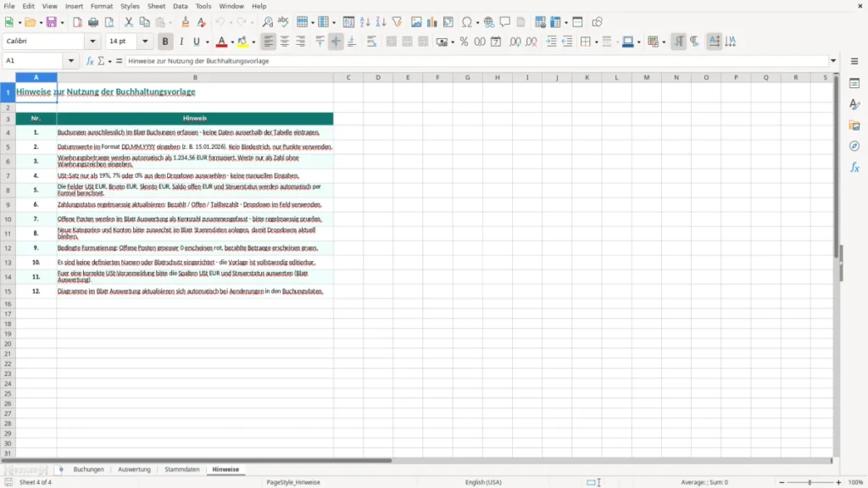This screenshot has height=488, width=868.
Task: Open the Sheet menu
Action: coord(156,6)
